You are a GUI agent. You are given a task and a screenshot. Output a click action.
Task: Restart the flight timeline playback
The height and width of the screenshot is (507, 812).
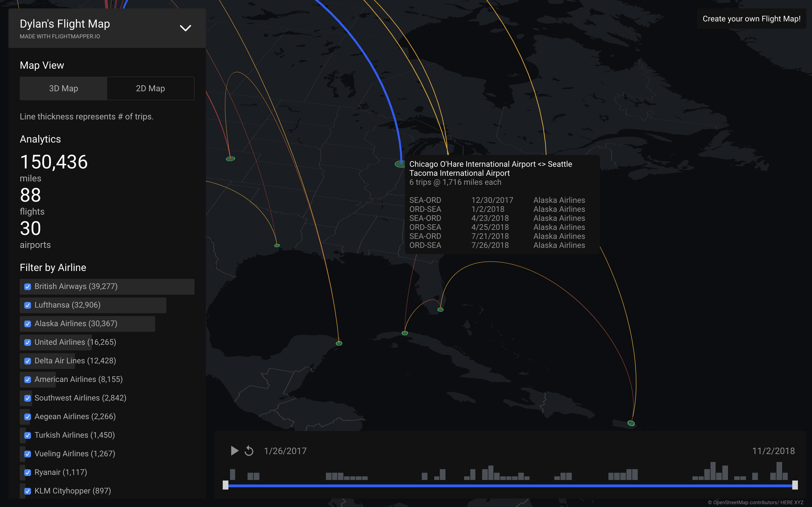click(249, 451)
